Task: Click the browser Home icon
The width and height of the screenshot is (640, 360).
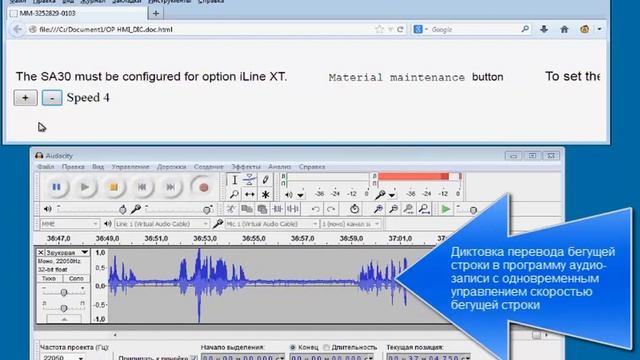Action: (564, 29)
